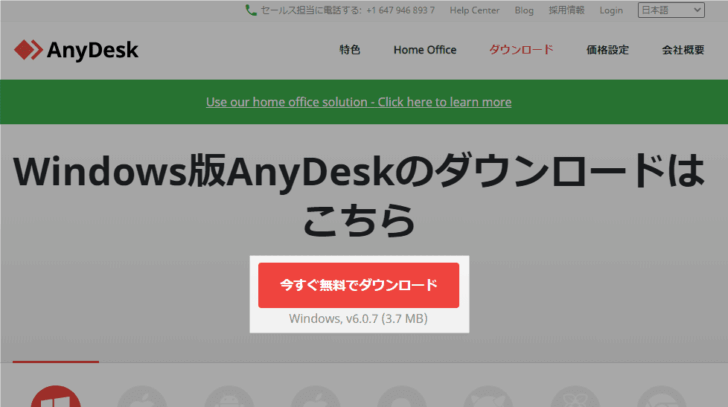Screen dimensions: 728x407
Task: Open the 会社概要 menu item
Action: pyautogui.click(x=683, y=50)
